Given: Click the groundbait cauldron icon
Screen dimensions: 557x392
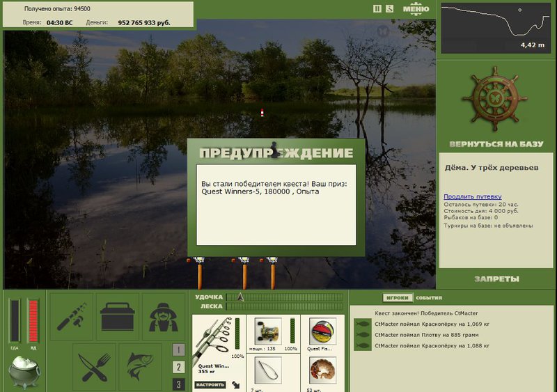Looking at the screenshot, I should pos(24,373).
